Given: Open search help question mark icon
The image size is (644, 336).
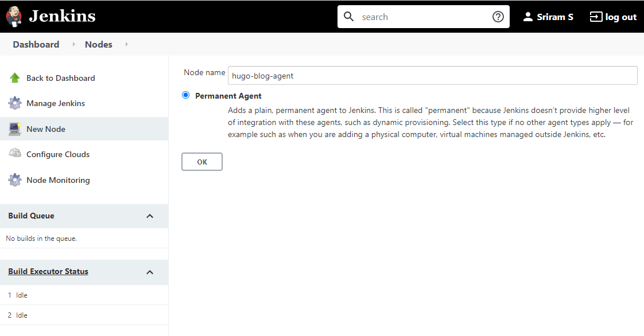Looking at the screenshot, I should click(498, 17).
